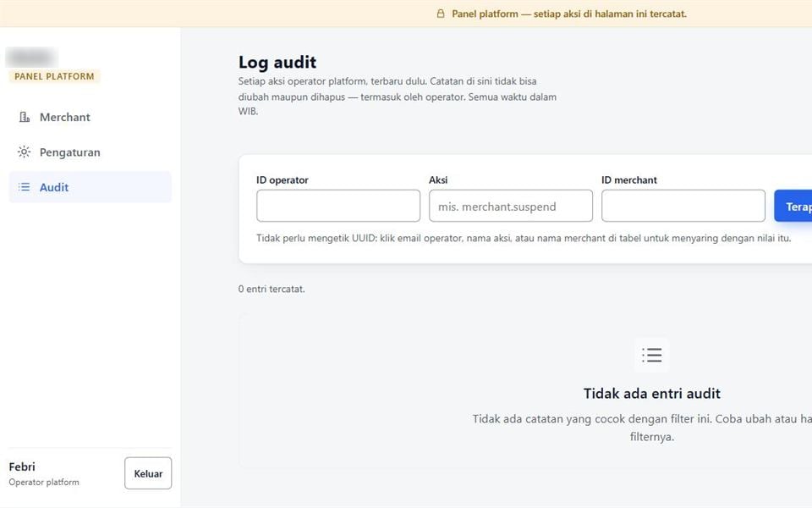Click the list icon above empty state

(651, 355)
